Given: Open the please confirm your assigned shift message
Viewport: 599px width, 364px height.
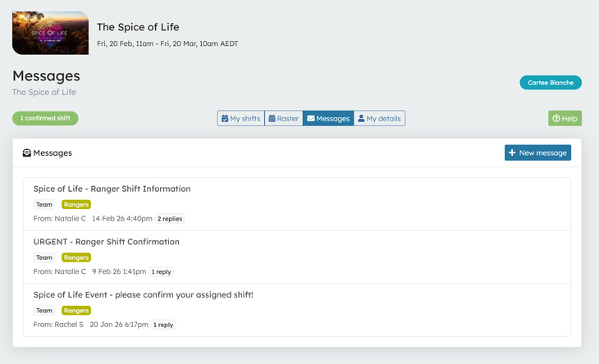Looking at the screenshot, I should click(143, 294).
